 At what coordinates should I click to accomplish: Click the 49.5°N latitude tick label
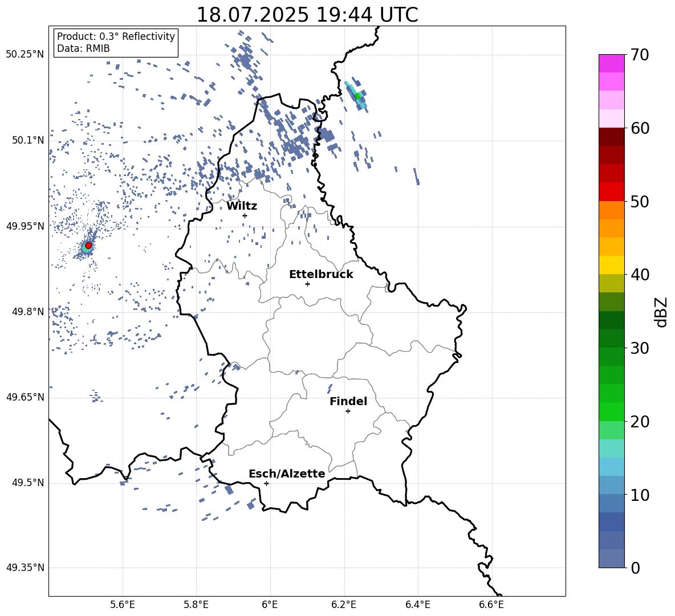(x=28, y=482)
